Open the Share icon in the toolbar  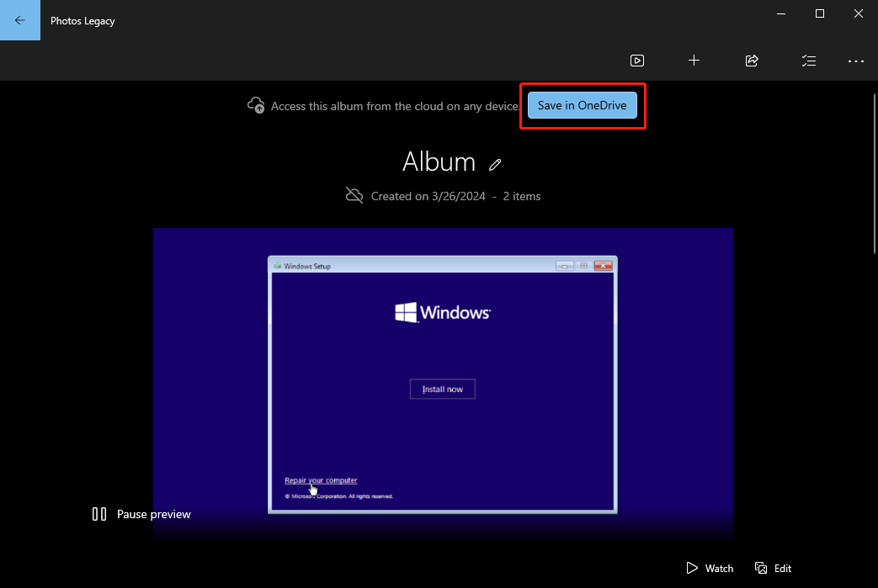(752, 61)
